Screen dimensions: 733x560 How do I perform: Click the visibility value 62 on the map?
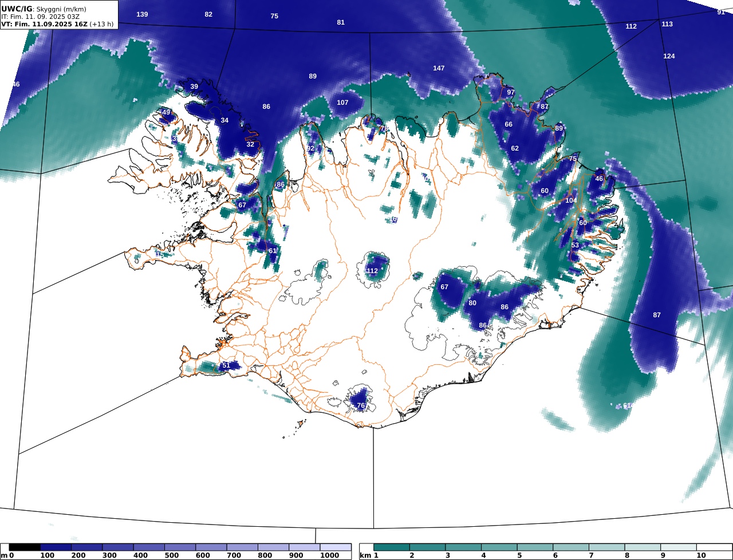515,148
